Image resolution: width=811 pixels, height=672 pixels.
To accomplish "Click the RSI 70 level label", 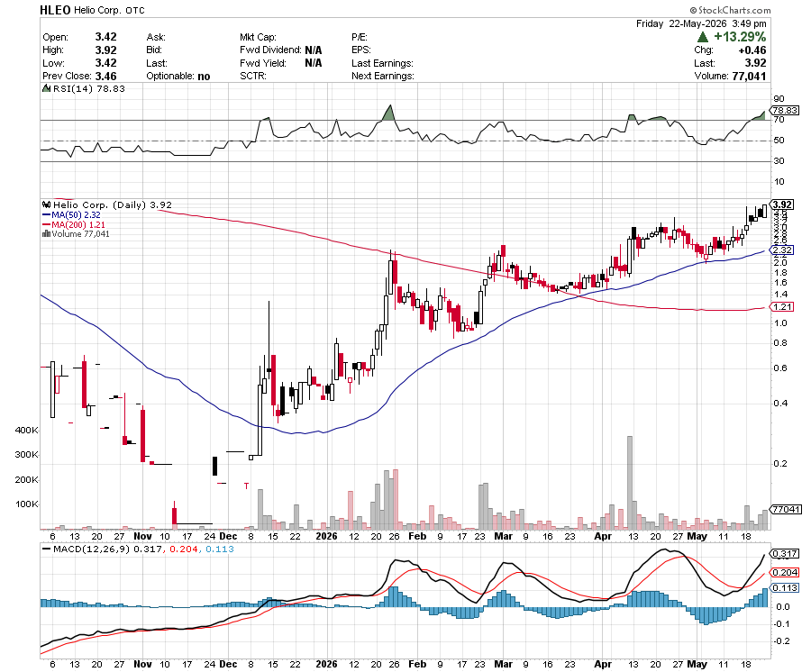I will [x=779, y=120].
